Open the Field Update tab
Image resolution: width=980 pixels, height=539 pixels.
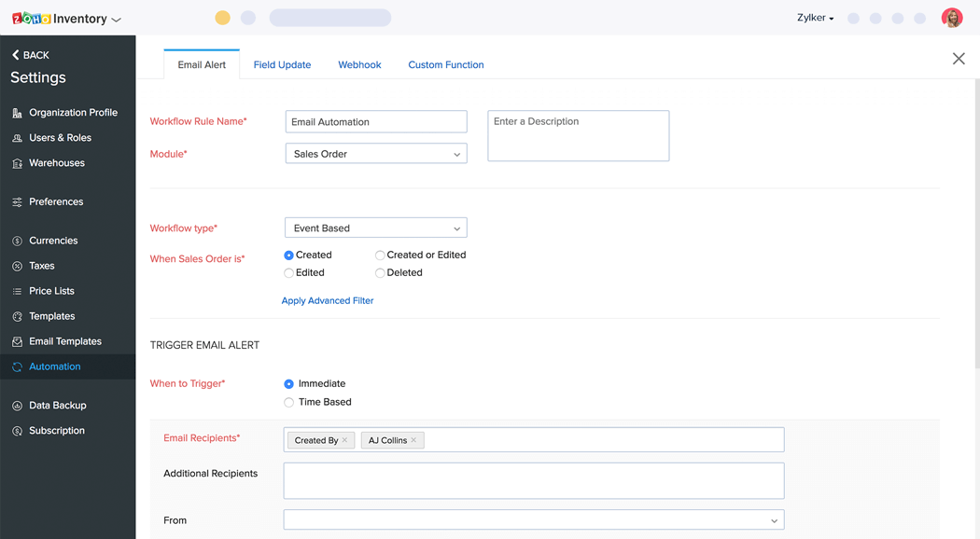tap(282, 64)
